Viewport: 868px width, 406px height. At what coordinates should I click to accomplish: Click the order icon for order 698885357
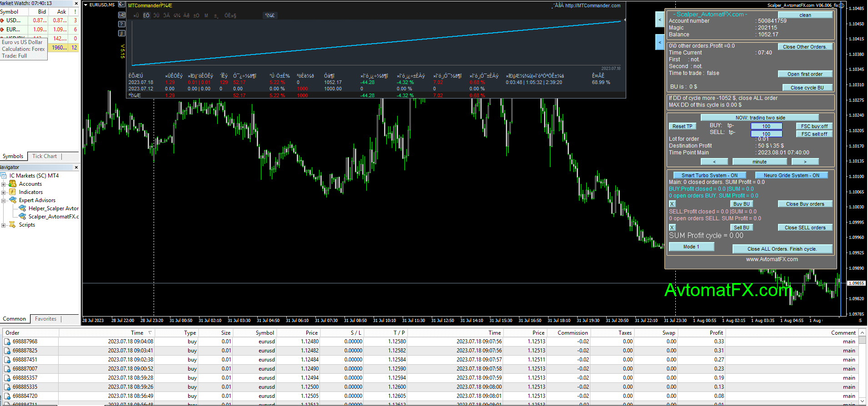[7, 378]
